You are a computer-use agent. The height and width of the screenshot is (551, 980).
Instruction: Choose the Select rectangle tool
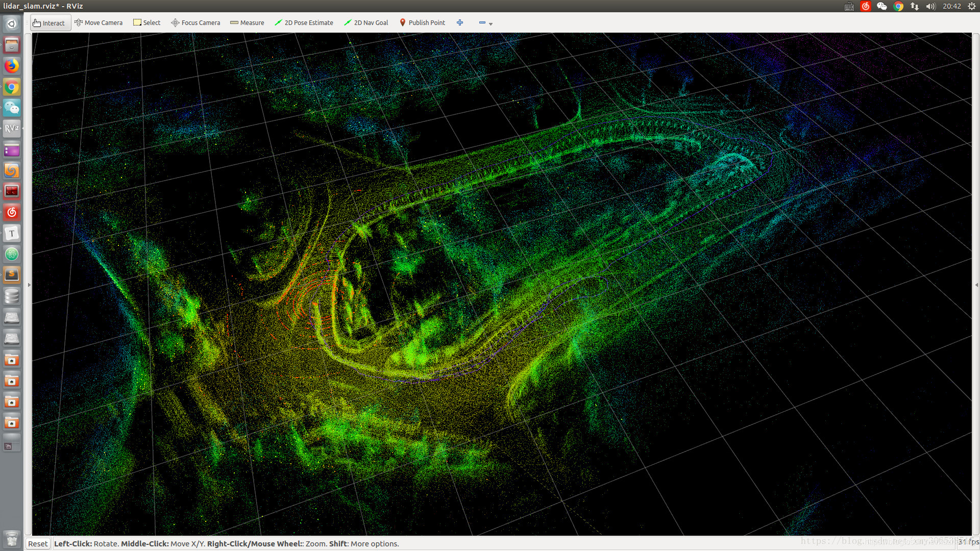click(x=147, y=23)
